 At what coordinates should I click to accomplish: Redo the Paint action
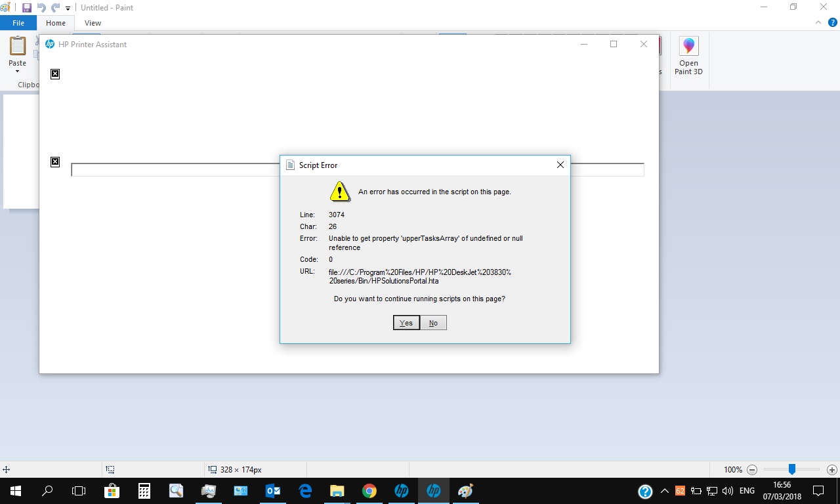[x=55, y=8]
